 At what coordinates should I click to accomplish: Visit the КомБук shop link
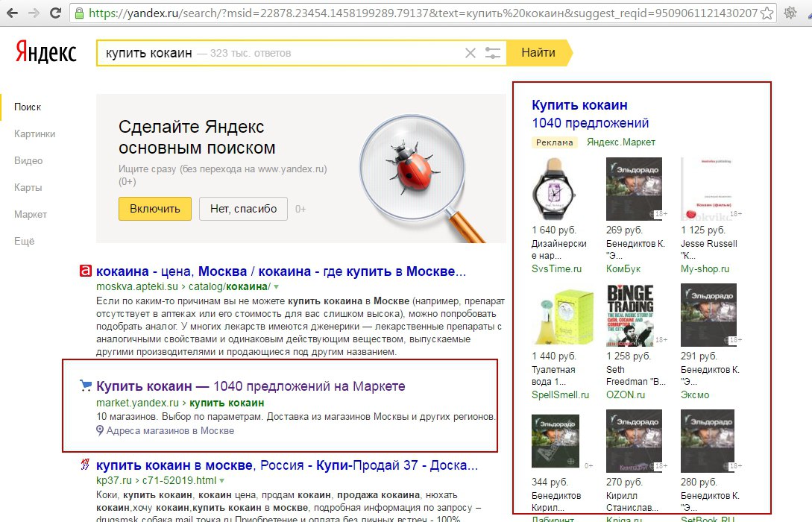tap(623, 268)
